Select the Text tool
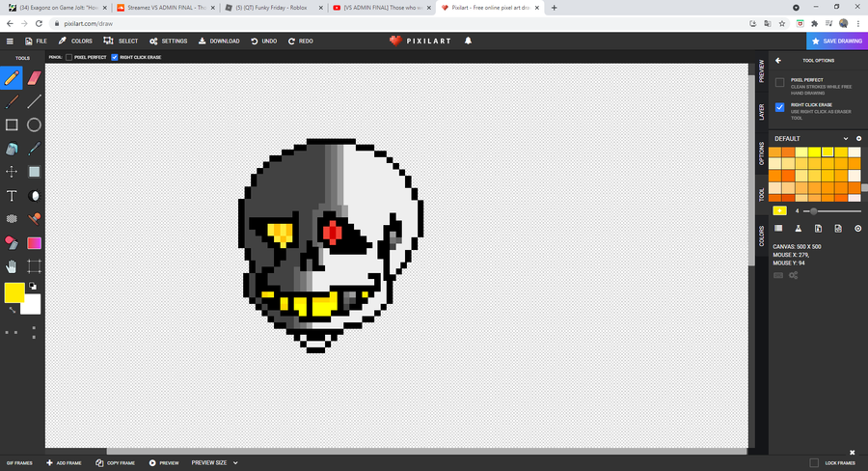Screen dimensions: 868x471 coord(11,196)
